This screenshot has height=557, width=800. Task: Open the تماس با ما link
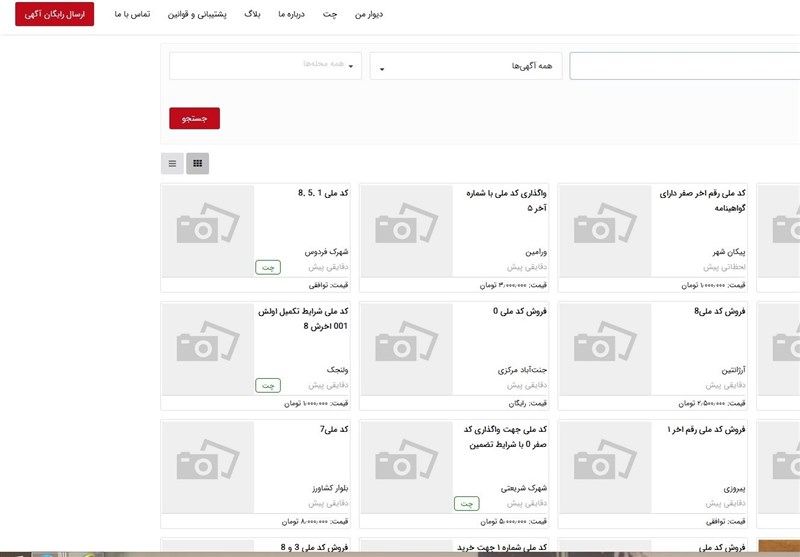[x=132, y=15]
